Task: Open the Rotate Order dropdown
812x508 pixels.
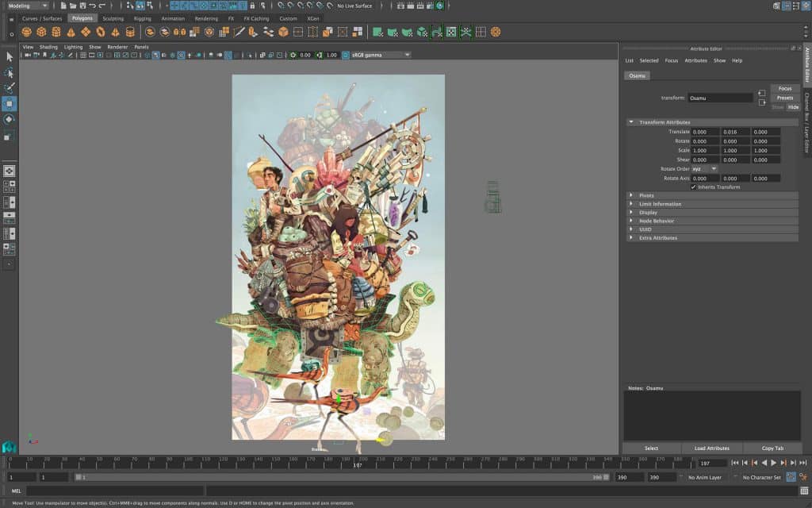Action: point(703,169)
